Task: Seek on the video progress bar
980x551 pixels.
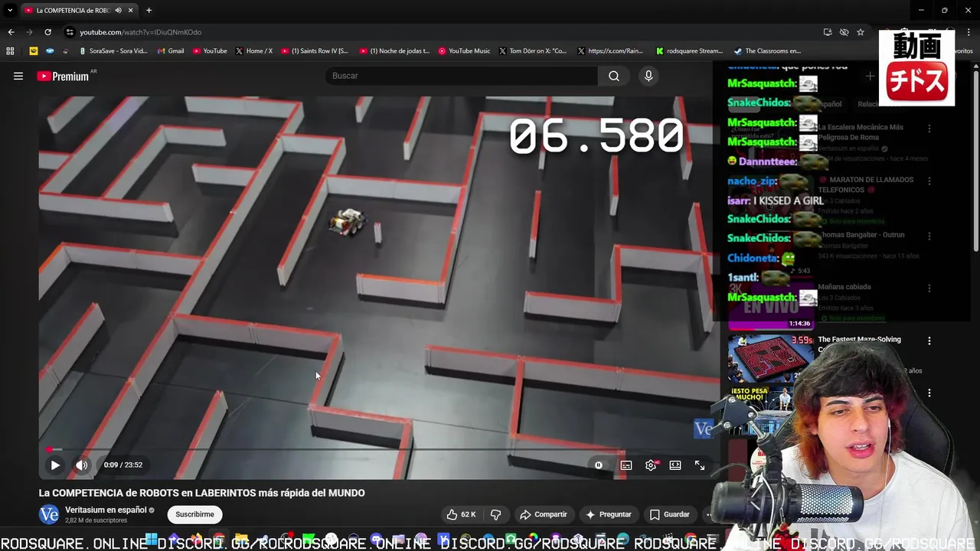Action: (x=379, y=449)
